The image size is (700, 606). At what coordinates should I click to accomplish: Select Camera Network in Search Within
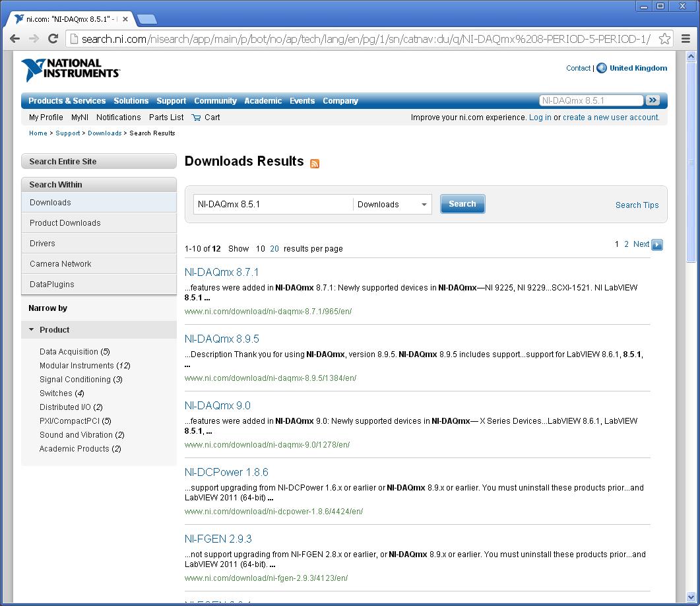pos(99,264)
